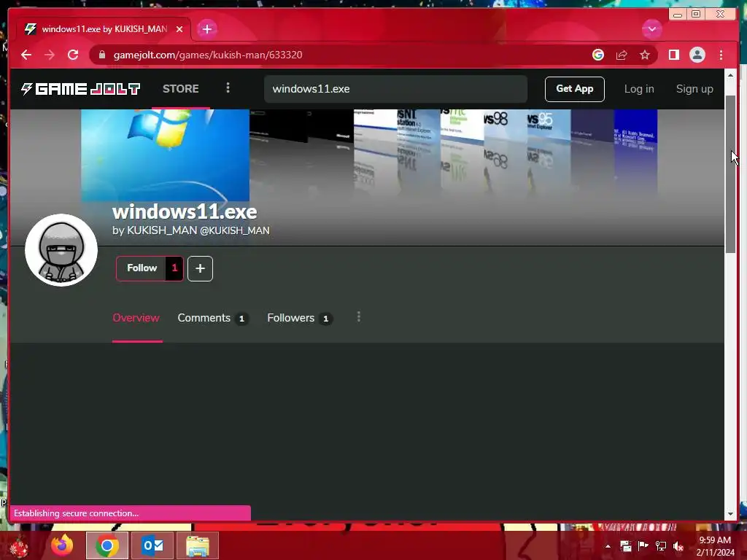Click the network tray icon
747x560 pixels.
click(661, 546)
